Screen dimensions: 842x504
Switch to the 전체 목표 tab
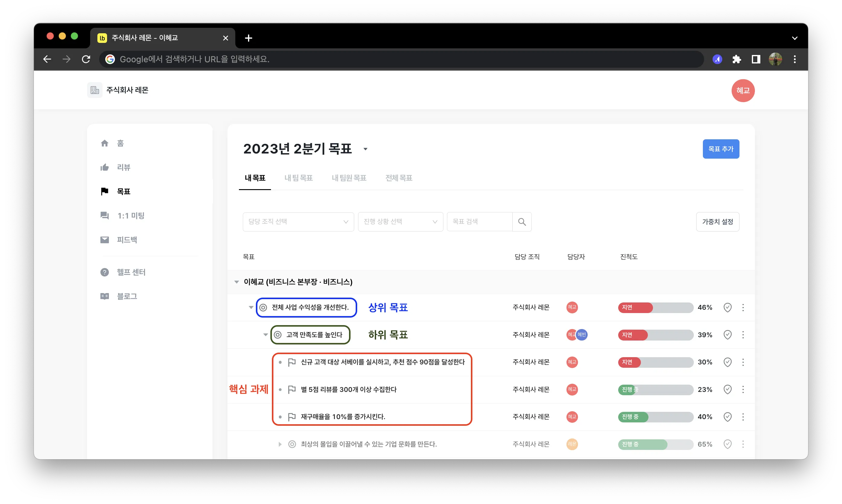[x=399, y=178]
